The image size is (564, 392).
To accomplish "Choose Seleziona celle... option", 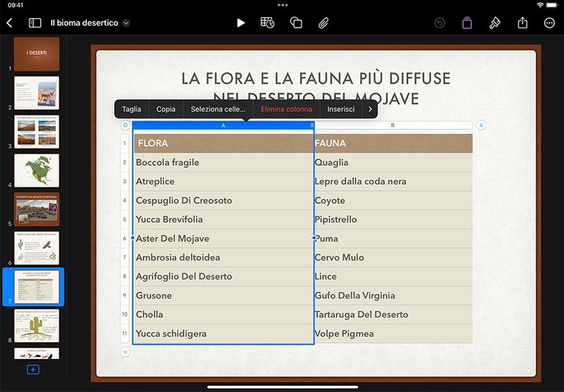I will click(x=218, y=109).
